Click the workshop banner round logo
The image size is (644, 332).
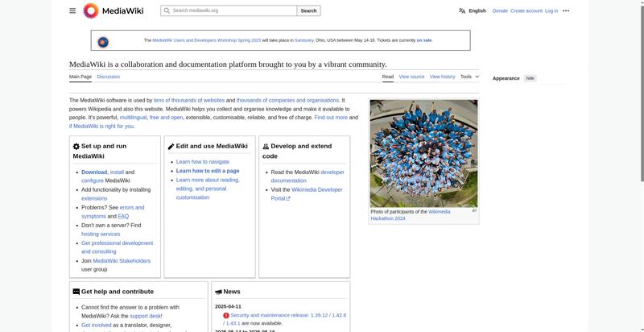pyautogui.click(x=103, y=42)
